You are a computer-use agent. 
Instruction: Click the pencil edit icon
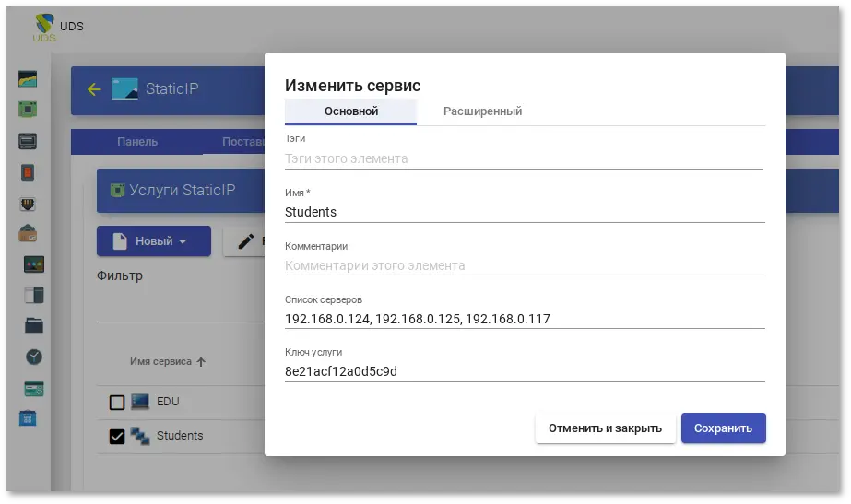pos(246,241)
